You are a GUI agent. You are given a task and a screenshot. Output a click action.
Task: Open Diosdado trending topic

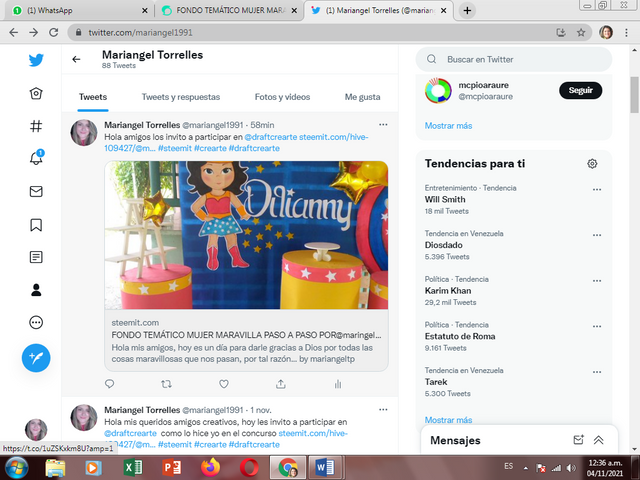(443, 245)
